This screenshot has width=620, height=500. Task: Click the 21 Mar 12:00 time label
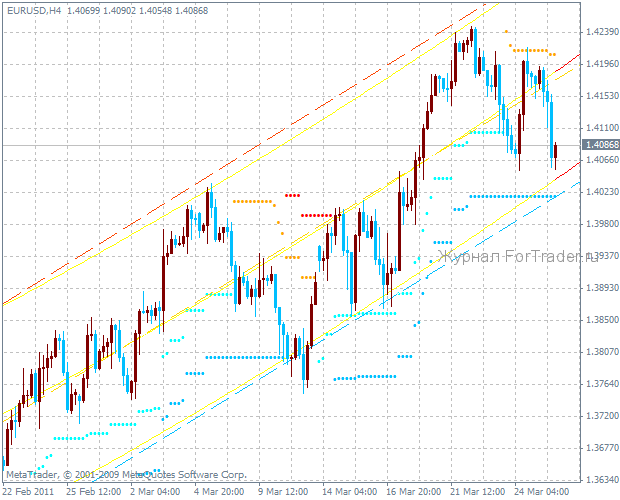pos(478,492)
